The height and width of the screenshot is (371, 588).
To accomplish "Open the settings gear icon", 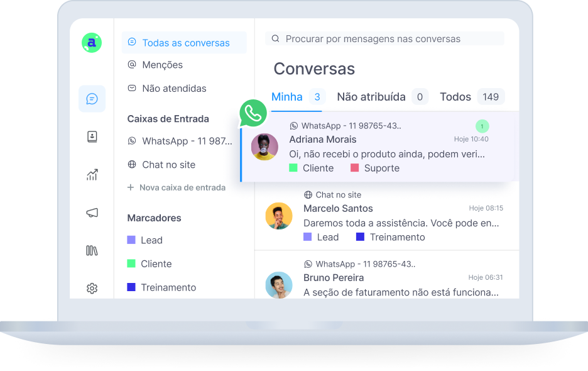I will (x=92, y=289).
